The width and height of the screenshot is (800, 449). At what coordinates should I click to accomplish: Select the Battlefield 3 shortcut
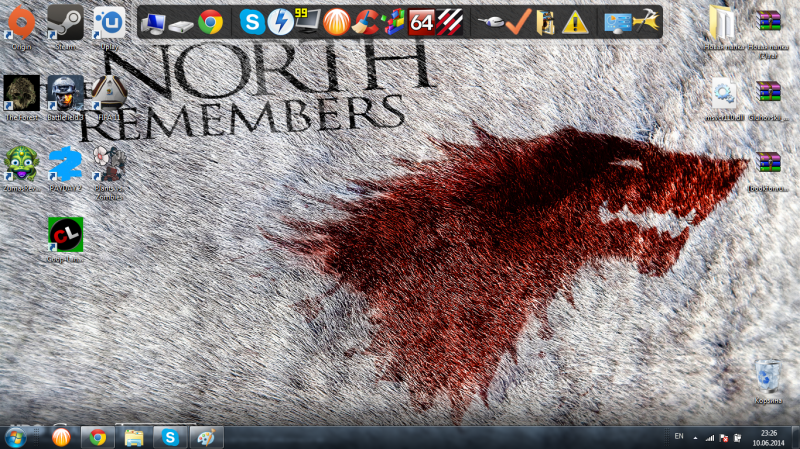pyautogui.click(x=65, y=98)
